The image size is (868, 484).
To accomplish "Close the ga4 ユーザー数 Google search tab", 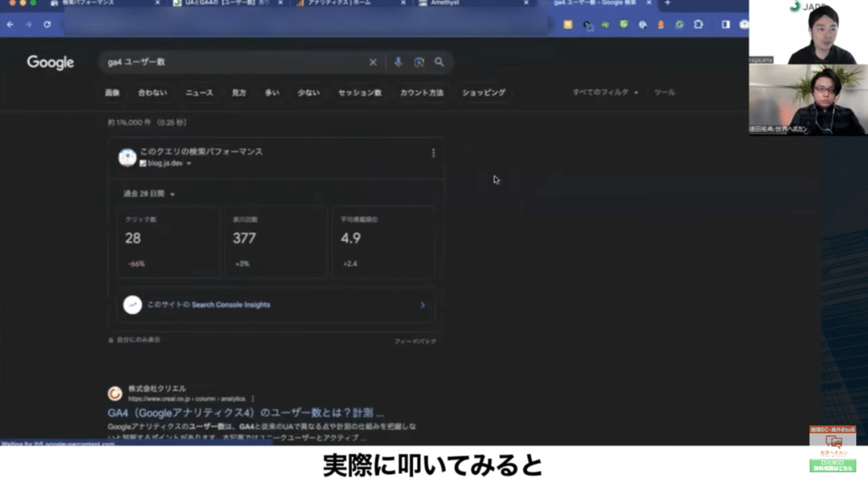I will (648, 3).
